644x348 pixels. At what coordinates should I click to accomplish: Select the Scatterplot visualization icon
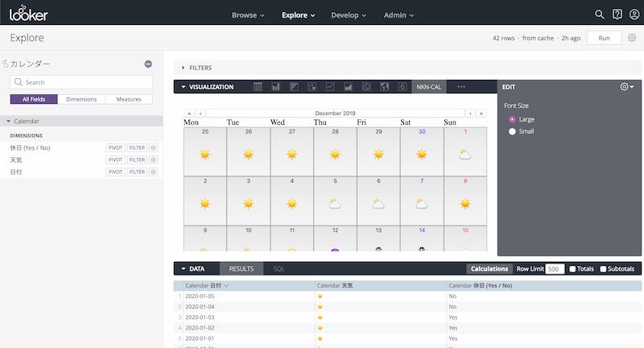coord(312,87)
